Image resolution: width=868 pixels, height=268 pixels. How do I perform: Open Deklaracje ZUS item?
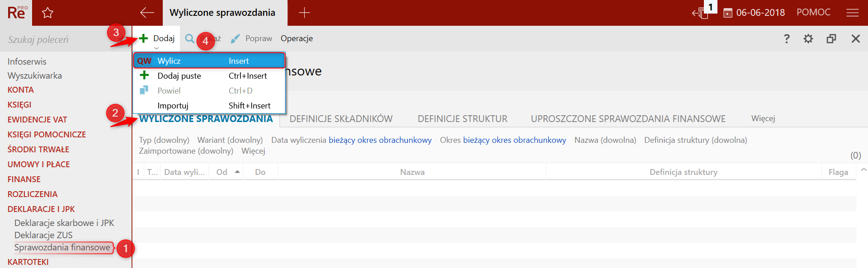tap(43, 235)
